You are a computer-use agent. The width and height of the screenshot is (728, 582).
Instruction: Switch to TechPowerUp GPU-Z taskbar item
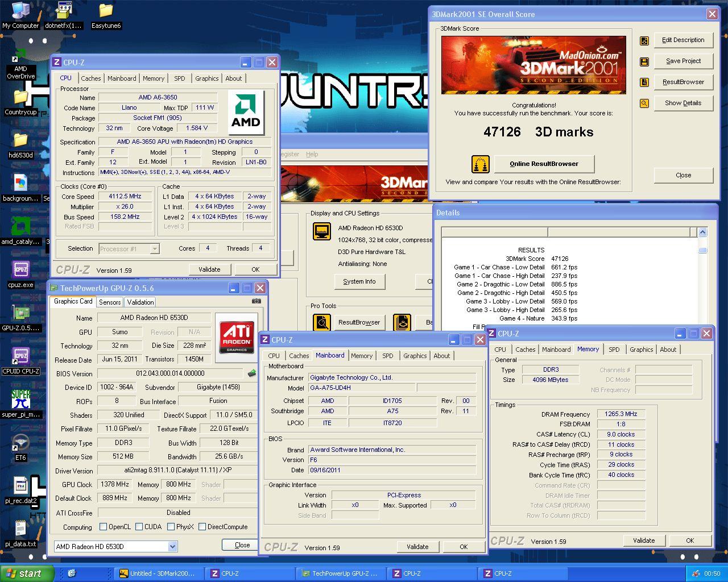pos(341,573)
